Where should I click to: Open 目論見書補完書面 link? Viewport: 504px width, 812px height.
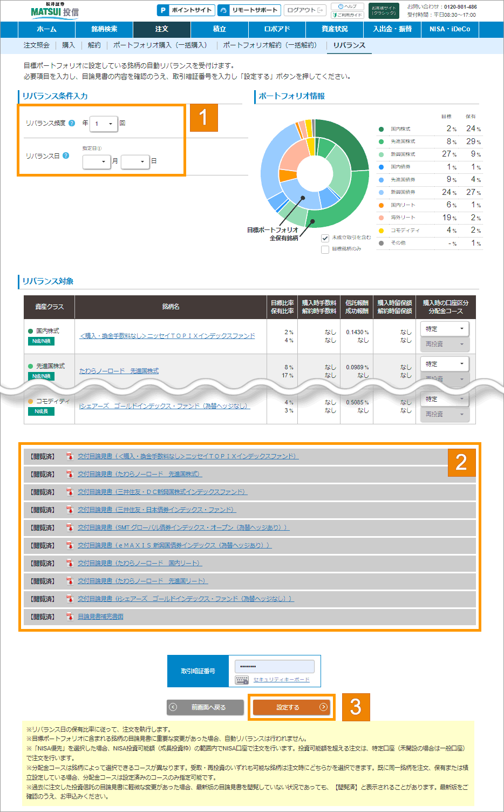(x=100, y=617)
